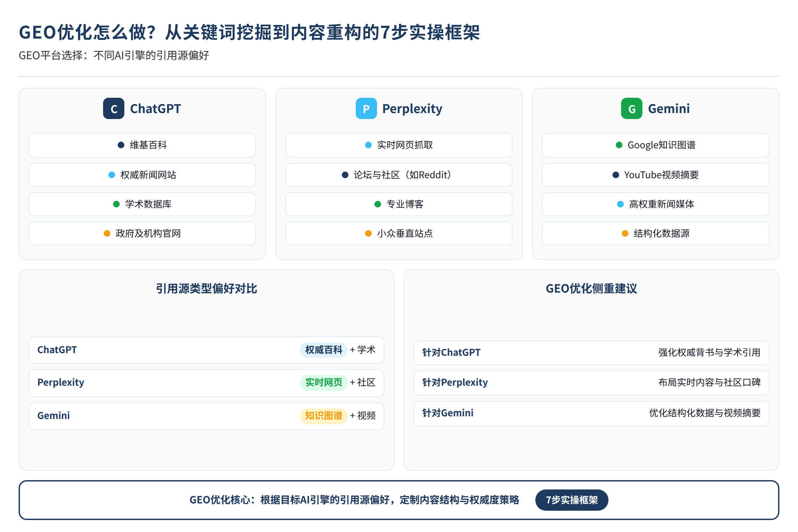Click Gemini label in comparison table
The image size is (798, 532).
point(54,416)
